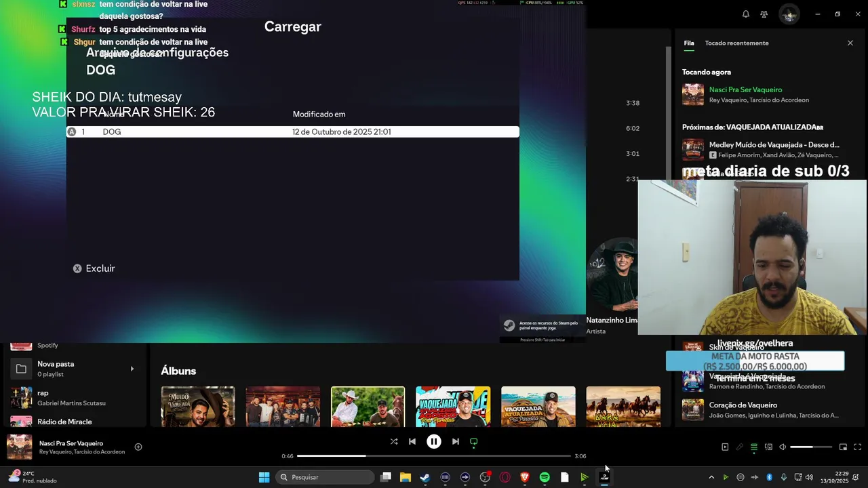The width and height of the screenshot is (868, 488).
Task: Open Spotify profile avatar menu
Action: point(789,14)
